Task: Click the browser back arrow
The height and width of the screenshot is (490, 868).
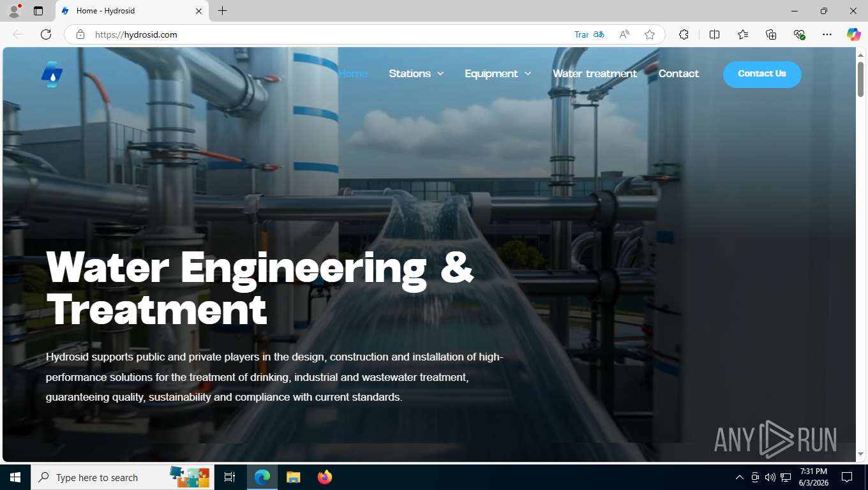Action: [x=18, y=34]
